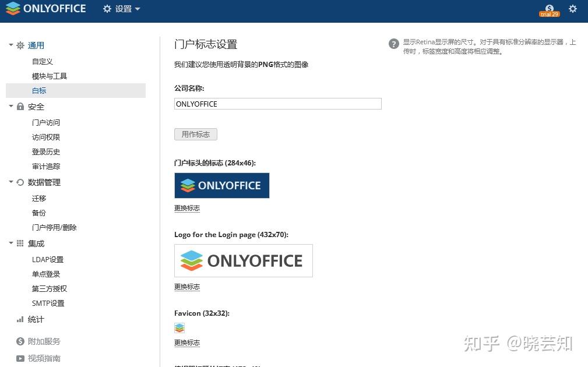Click 更换标志 under the login page logo
588x367 pixels.
pyautogui.click(x=186, y=287)
